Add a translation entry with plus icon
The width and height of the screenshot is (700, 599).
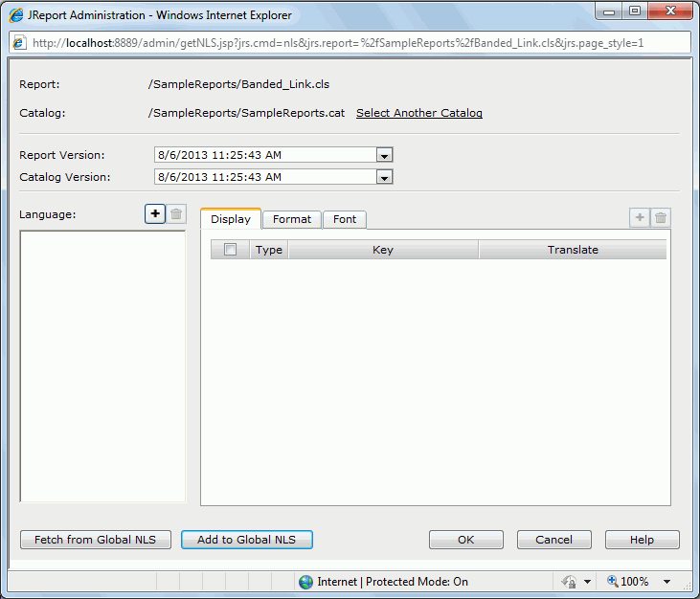(x=640, y=217)
